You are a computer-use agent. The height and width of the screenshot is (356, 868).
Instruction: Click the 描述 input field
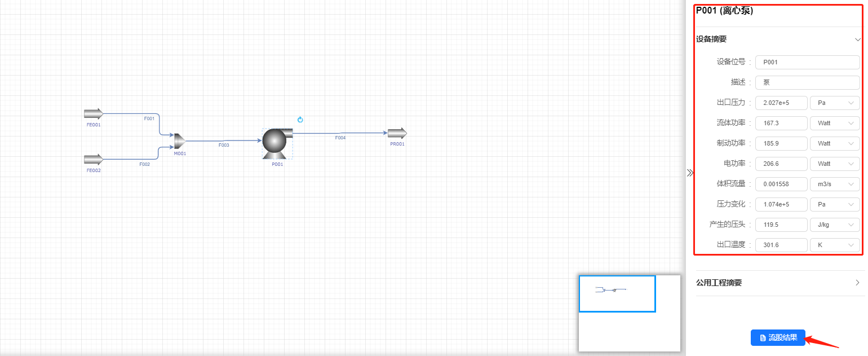click(x=808, y=82)
